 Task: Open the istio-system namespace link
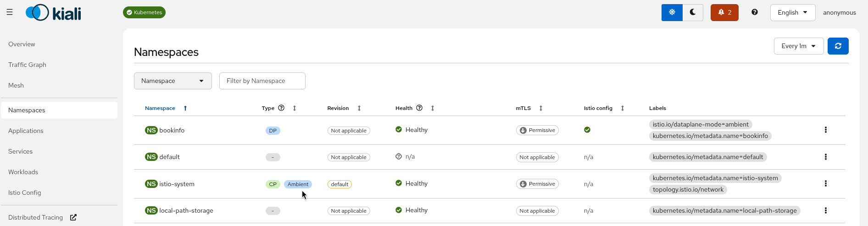pyautogui.click(x=177, y=184)
